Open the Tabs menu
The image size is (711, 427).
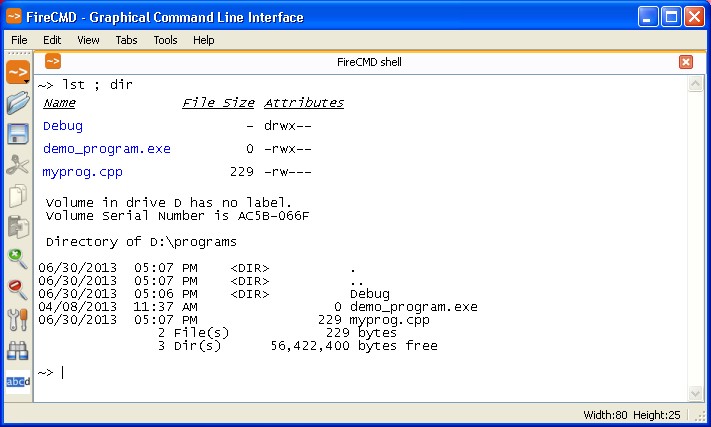click(126, 40)
